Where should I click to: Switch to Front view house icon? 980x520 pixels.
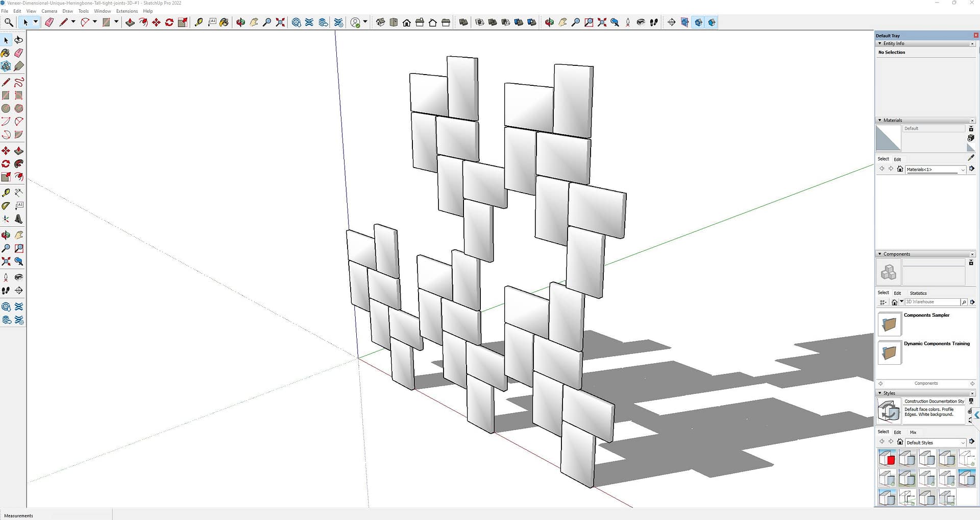407,22
